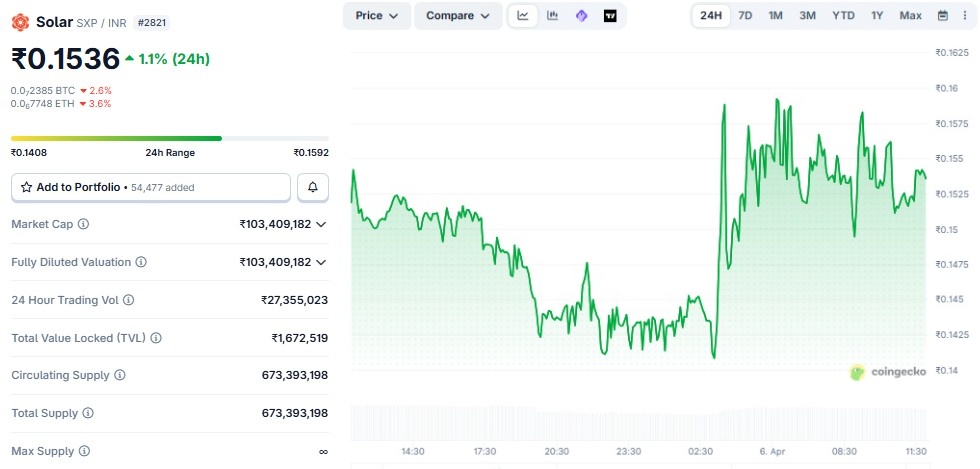Add Solar to Portfolio
Image resolution: width=980 pixels, height=469 pixels.
151,187
